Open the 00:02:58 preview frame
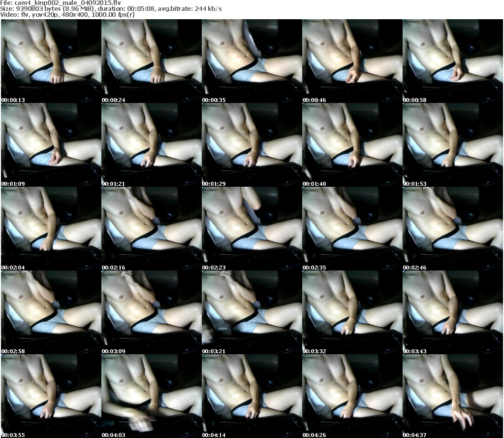The image size is (504, 438). click(x=51, y=312)
